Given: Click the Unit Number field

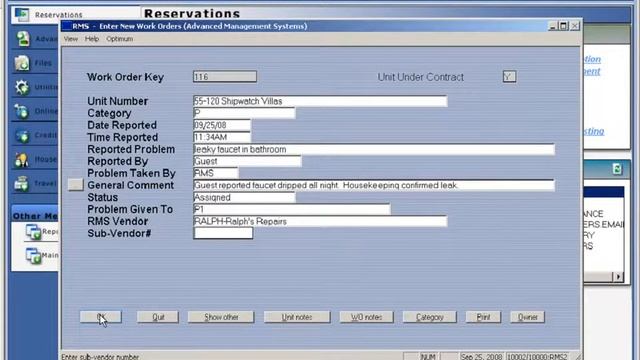Looking at the screenshot, I should (x=320, y=101).
